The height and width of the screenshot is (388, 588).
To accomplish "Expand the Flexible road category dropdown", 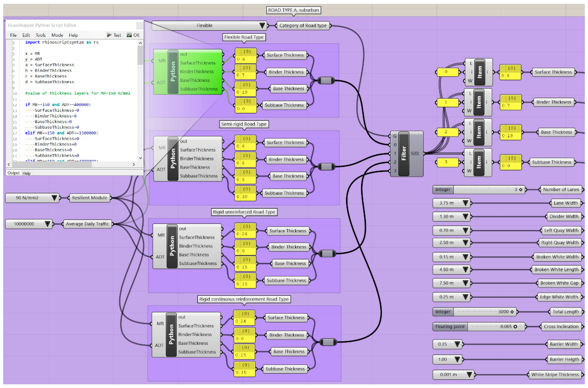I will (x=209, y=26).
